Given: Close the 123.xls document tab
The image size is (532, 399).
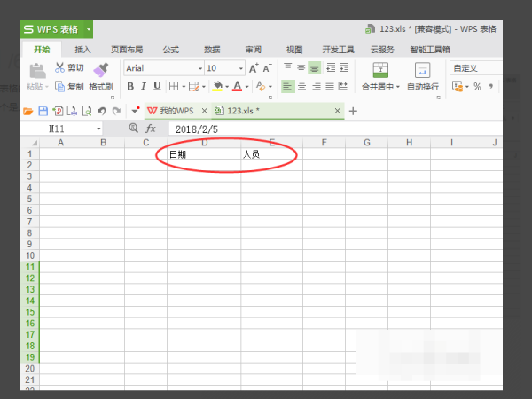Looking at the screenshot, I should tap(337, 111).
